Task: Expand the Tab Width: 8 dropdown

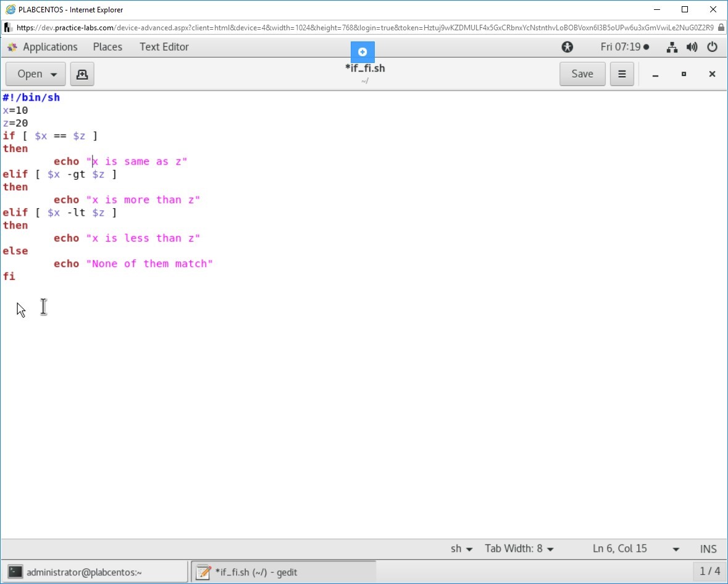Action: coord(519,549)
